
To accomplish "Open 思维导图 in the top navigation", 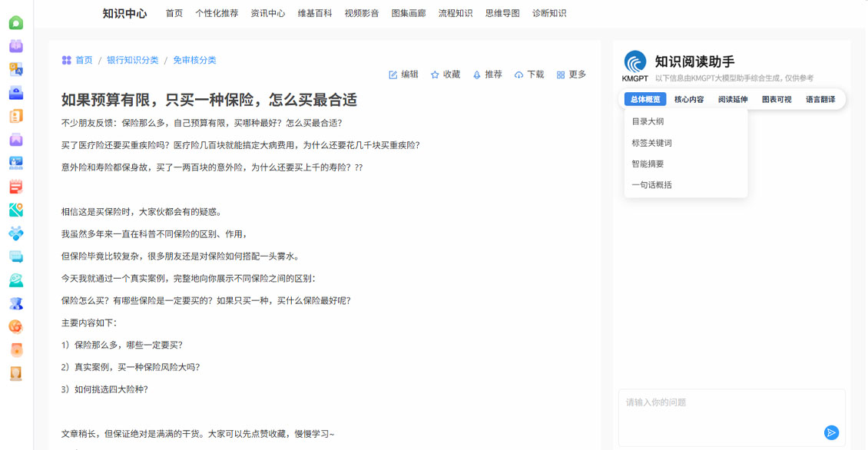I will click(x=502, y=13).
